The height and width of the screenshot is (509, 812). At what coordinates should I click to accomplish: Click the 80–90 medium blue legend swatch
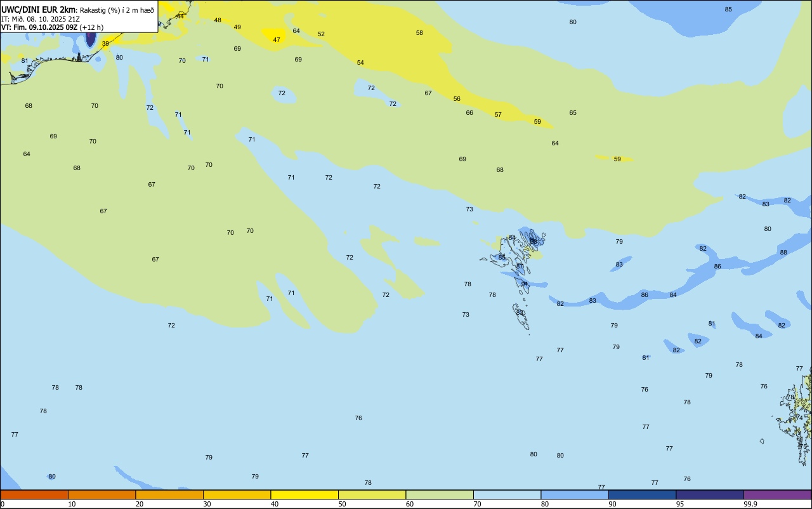575,494
